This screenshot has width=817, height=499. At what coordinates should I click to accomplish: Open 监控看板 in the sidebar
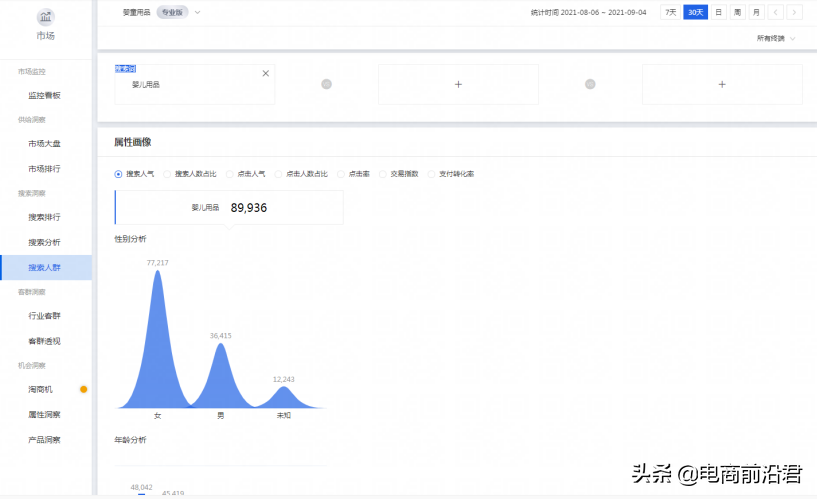(44, 95)
